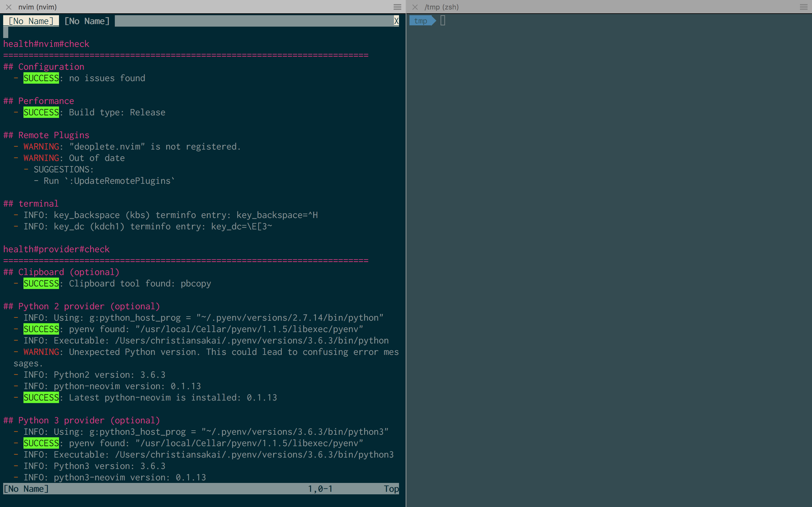Click the health#provider#check heading

point(56,249)
